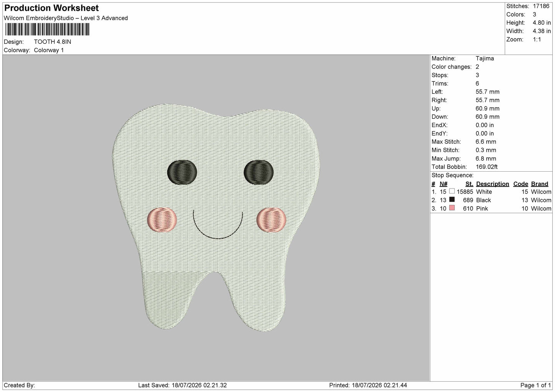Click the Up value 60.9 mm
Screen dimensions: 555x392
tap(487, 109)
